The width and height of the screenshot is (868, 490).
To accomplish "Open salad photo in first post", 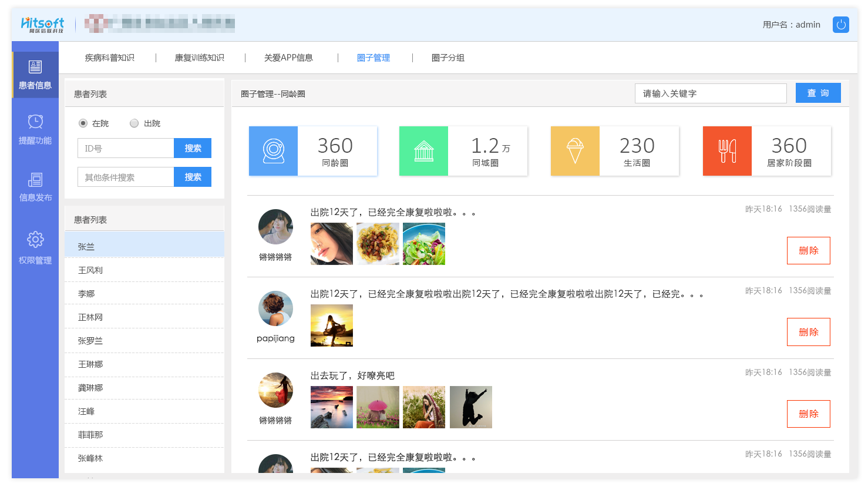I will point(424,244).
